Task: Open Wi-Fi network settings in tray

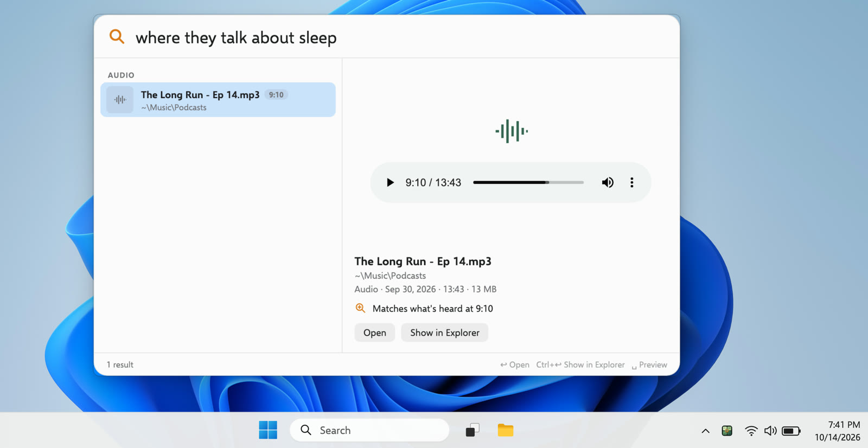Action: (751, 431)
